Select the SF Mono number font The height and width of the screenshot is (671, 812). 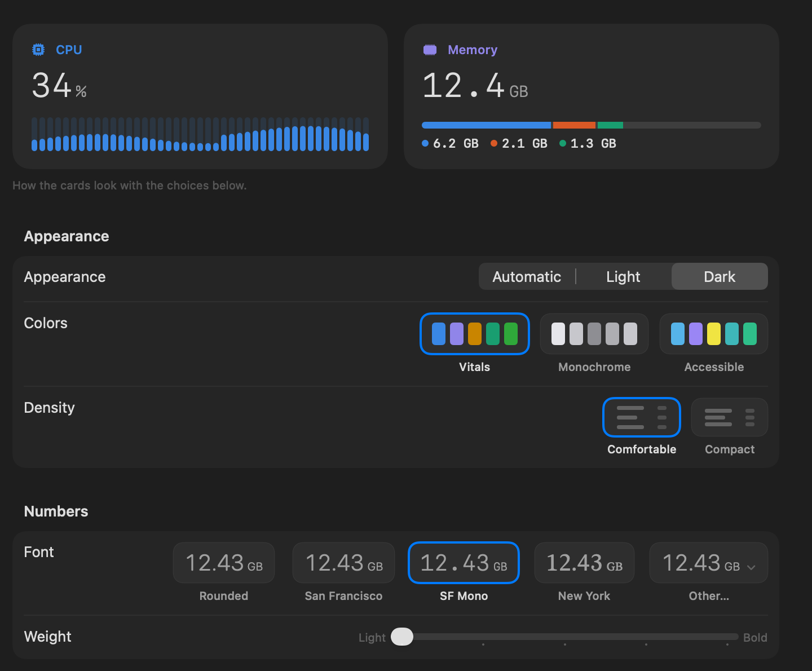pos(464,563)
